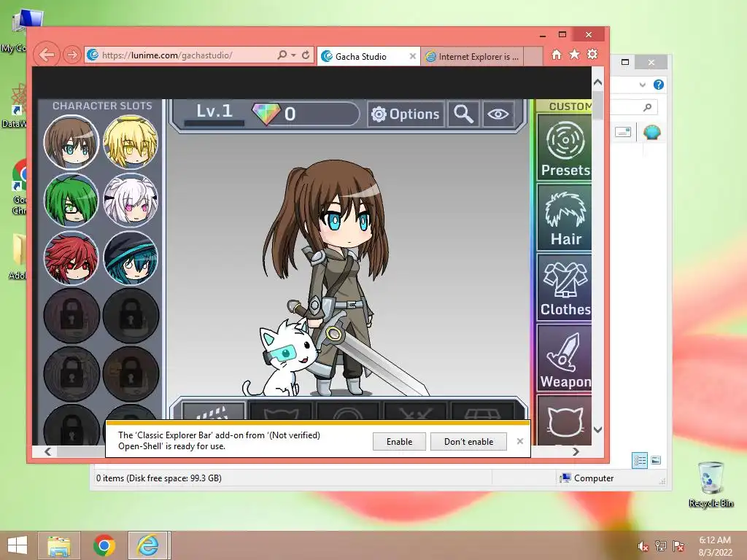Image resolution: width=747 pixels, height=560 pixels.
Task: Click the page scroll up arrow
Action: [598, 82]
